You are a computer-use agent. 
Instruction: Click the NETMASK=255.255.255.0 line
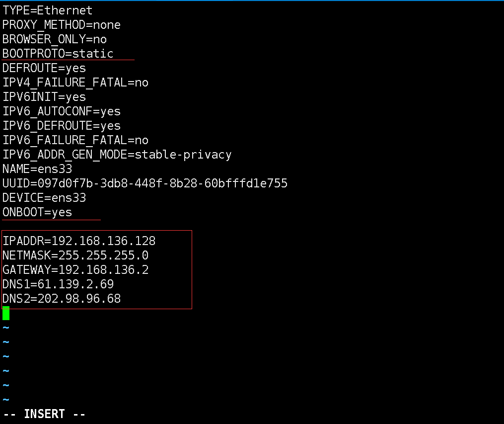click(75, 255)
